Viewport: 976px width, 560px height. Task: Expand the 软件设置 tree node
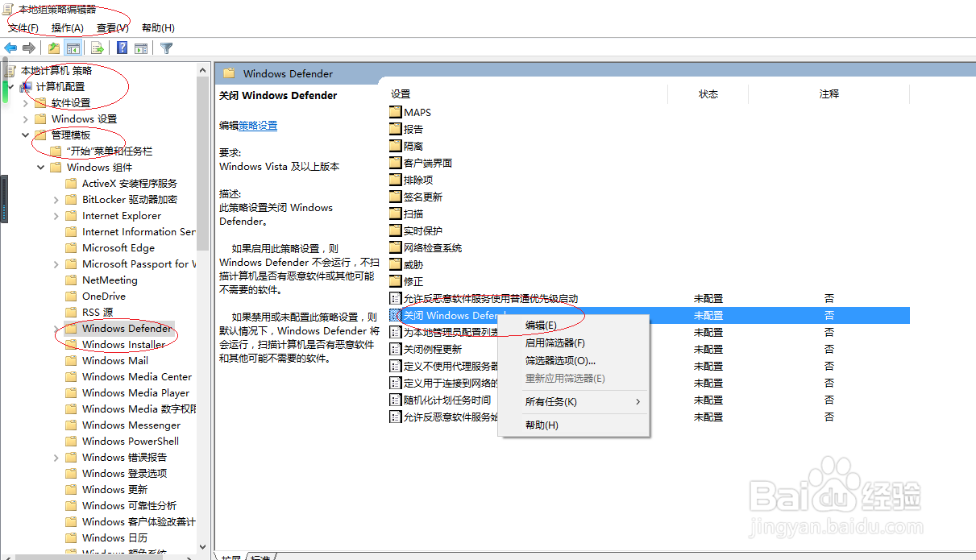[25, 102]
